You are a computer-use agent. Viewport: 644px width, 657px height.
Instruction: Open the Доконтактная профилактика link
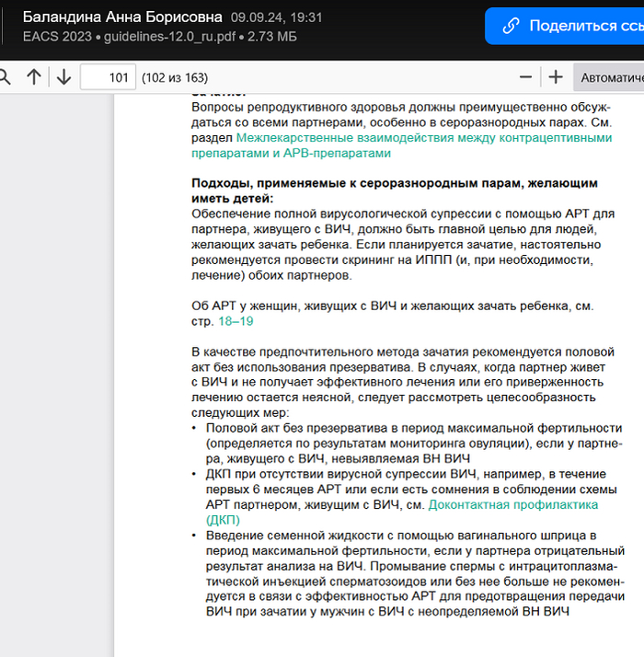point(512,505)
